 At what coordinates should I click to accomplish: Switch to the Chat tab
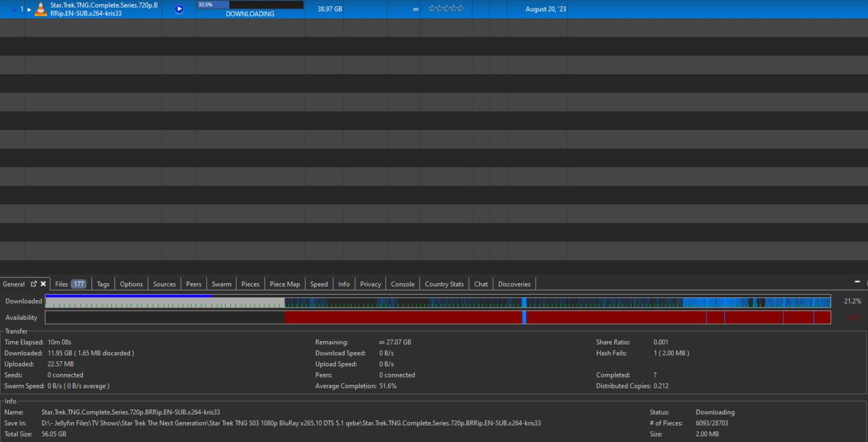[x=481, y=284]
